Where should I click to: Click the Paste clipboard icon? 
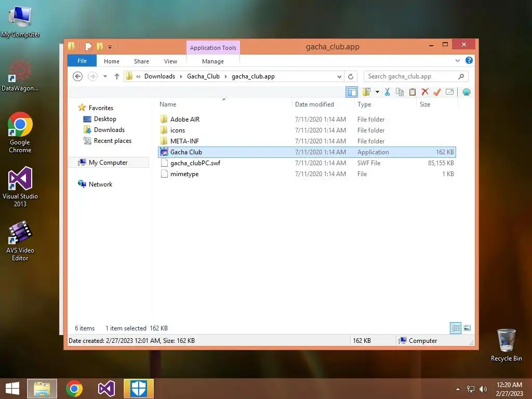point(412,92)
